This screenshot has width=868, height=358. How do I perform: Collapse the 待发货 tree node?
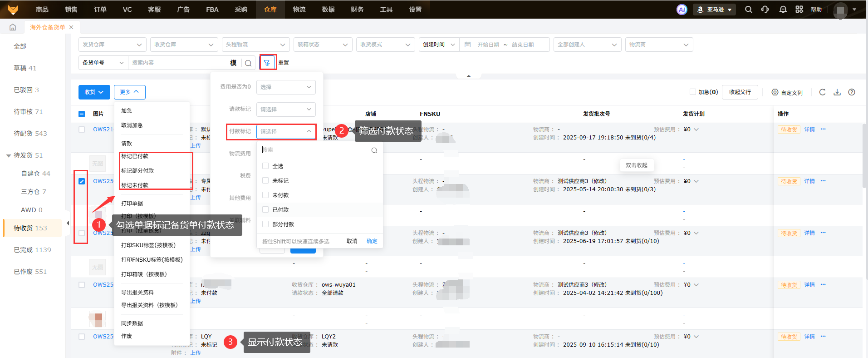9,156
